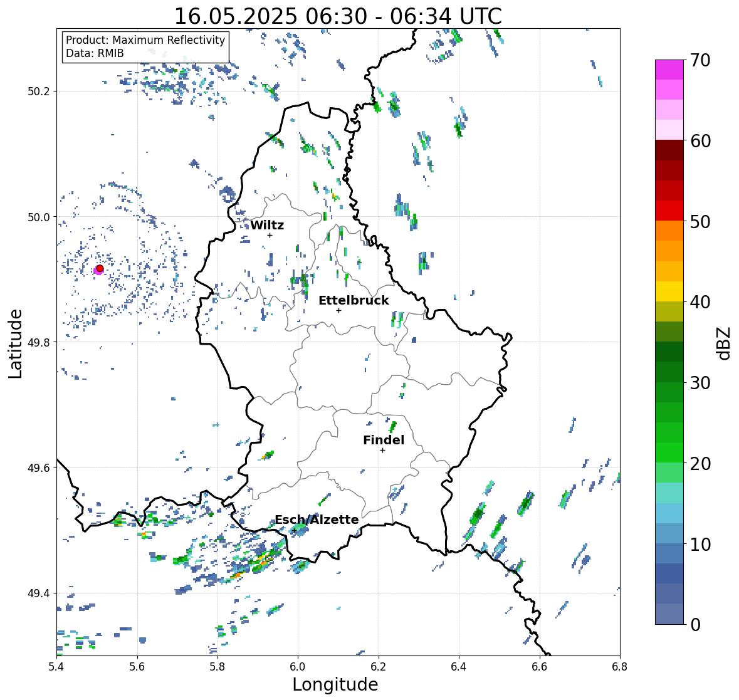Viewport: 739px width, 700px height.
Task: Click the Esch/Alzette station label
Action: [x=317, y=520]
